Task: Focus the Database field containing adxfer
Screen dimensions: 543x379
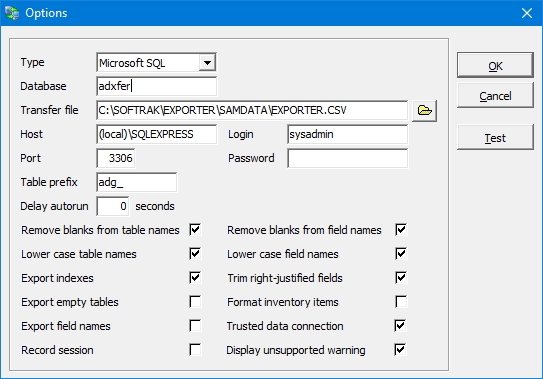Action: point(157,86)
